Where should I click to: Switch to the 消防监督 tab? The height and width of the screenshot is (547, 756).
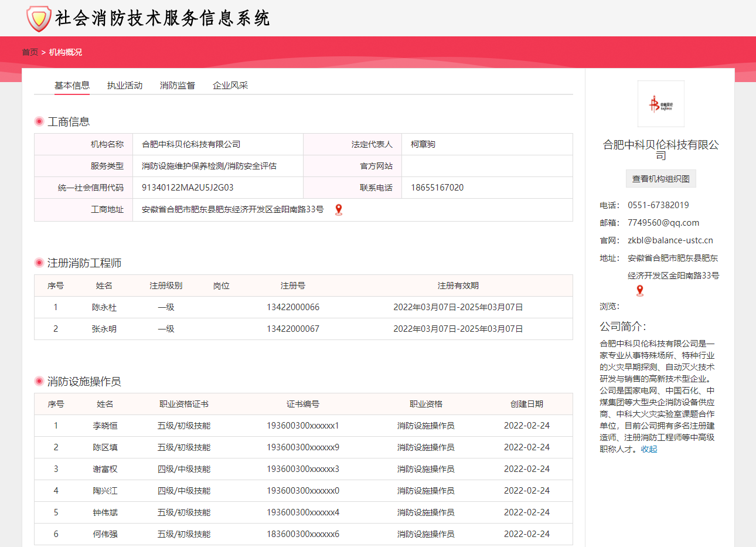pyautogui.click(x=178, y=86)
